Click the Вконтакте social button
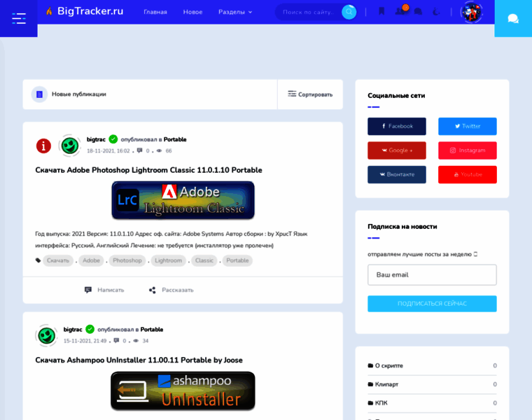532x420 pixels. click(397, 174)
